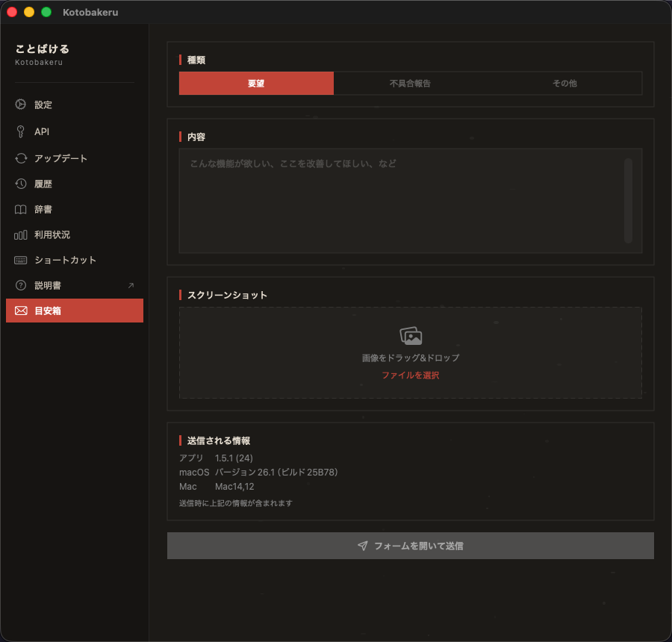Click the アップデート refresh arrows icon
The height and width of the screenshot is (642, 672).
click(21, 158)
